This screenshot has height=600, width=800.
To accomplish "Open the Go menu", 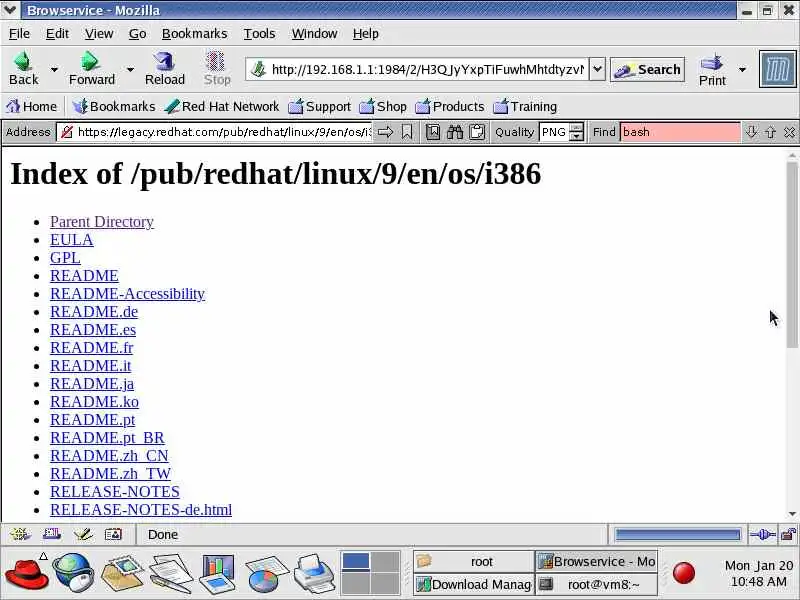I will [x=137, y=34].
